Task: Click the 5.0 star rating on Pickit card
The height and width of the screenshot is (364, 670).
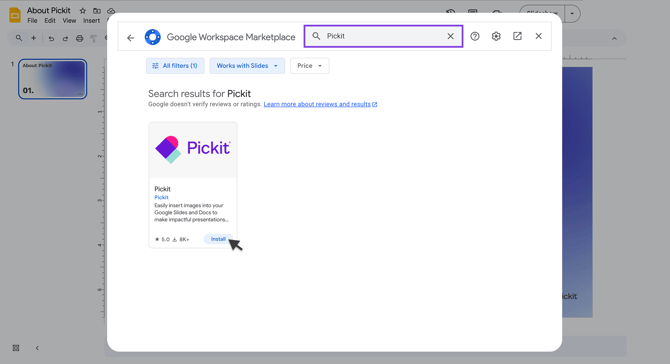Action: coord(162,239)
